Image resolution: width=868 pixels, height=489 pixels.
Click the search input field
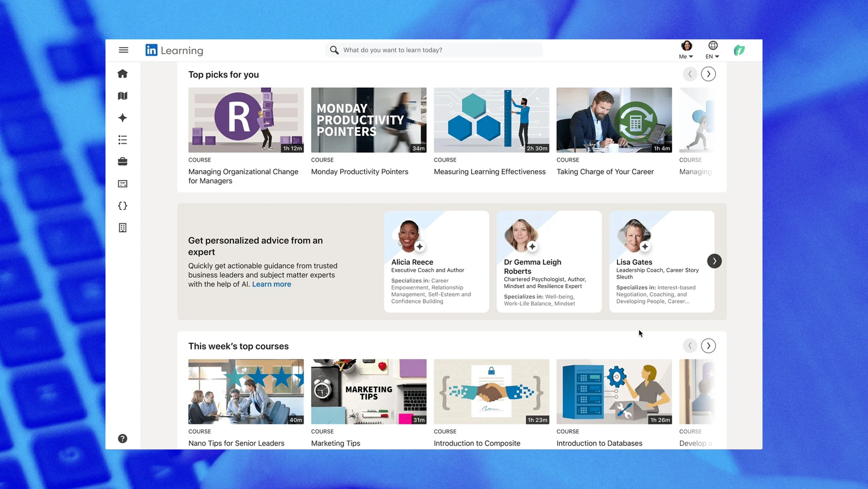pyautogui.click(x=434, y=50)
